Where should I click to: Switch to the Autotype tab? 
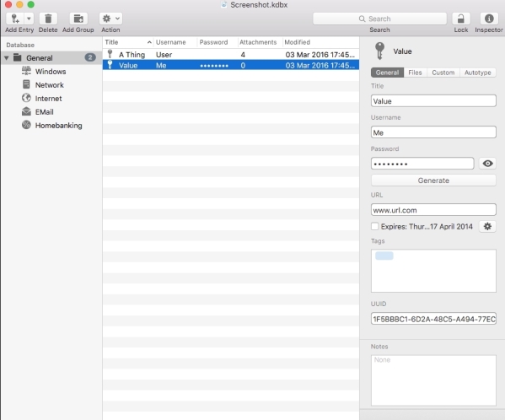[x=478, y=73]
